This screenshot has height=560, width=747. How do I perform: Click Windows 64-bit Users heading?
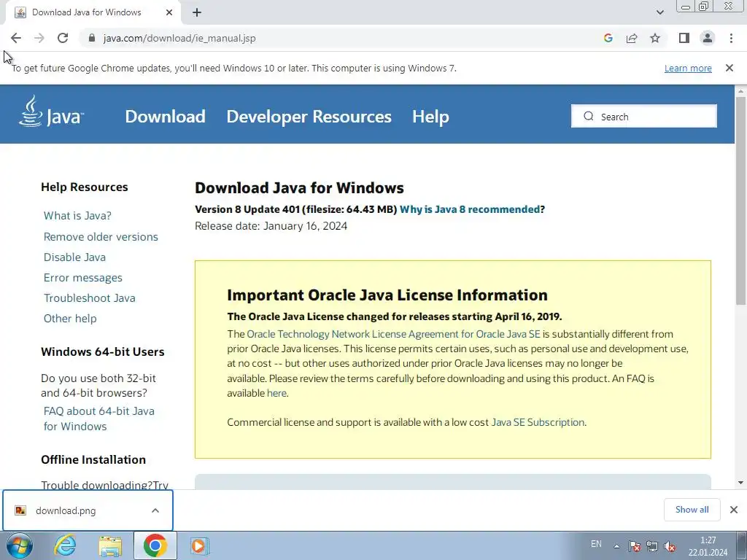[x=102, y=352]
